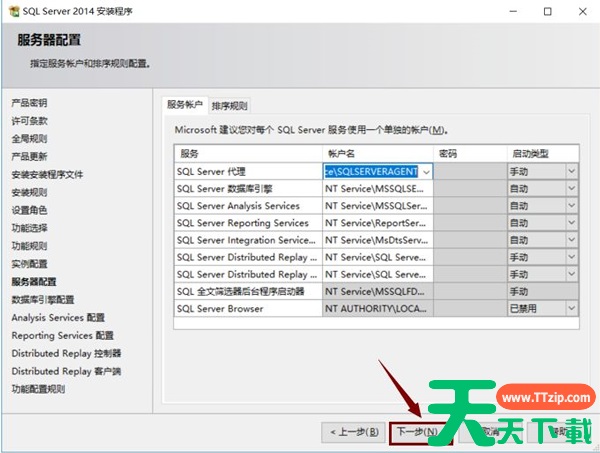
Task: Minimize the SQL Server 2014 setup window
Action: [513, 11]
